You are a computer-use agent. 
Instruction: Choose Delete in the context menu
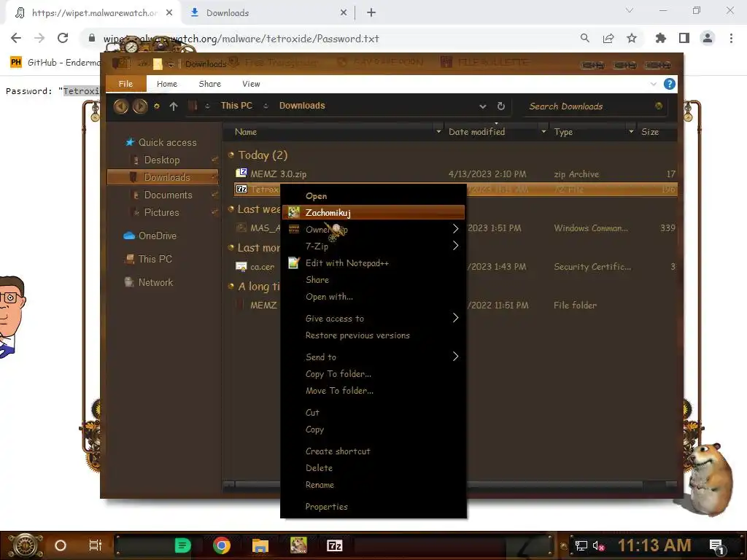(x=373, y=467)
